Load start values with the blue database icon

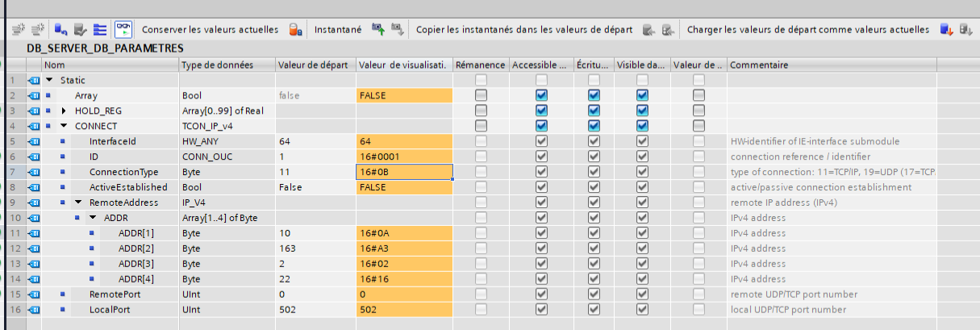point(946,30)
